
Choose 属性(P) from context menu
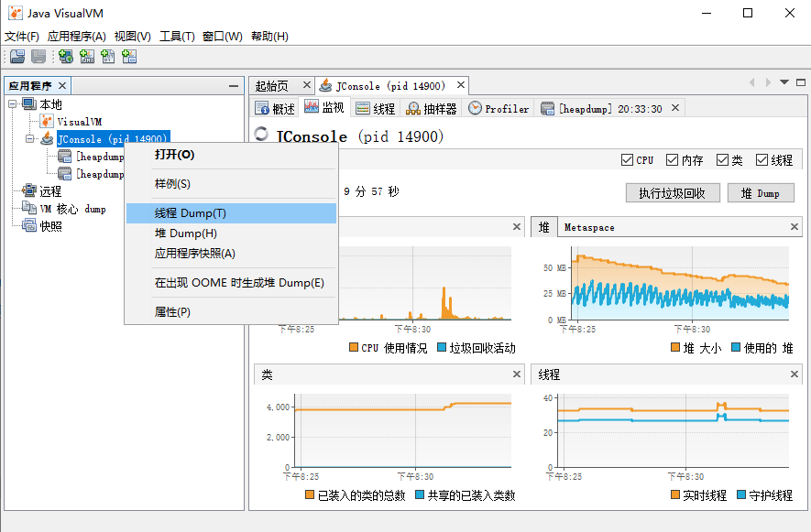coord(231,312)
